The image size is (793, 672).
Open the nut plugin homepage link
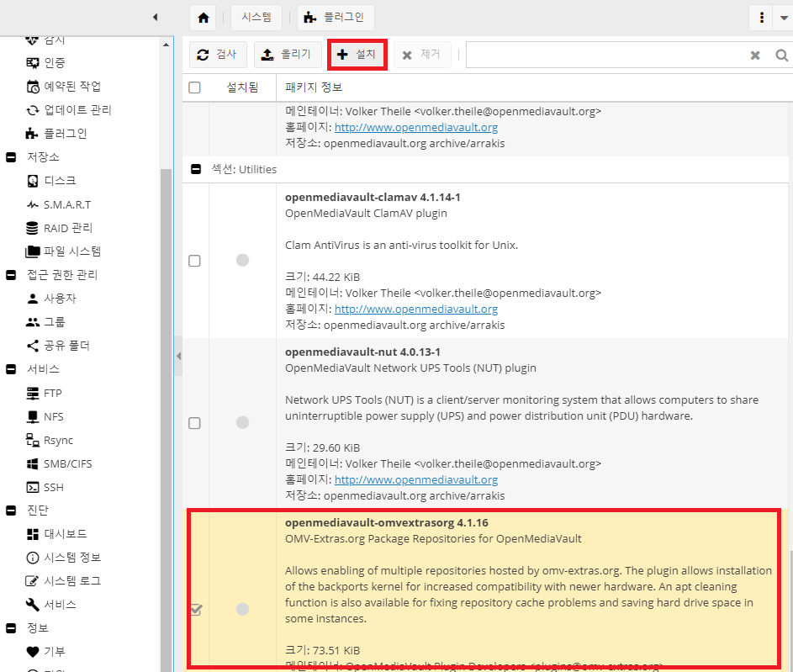416,480
